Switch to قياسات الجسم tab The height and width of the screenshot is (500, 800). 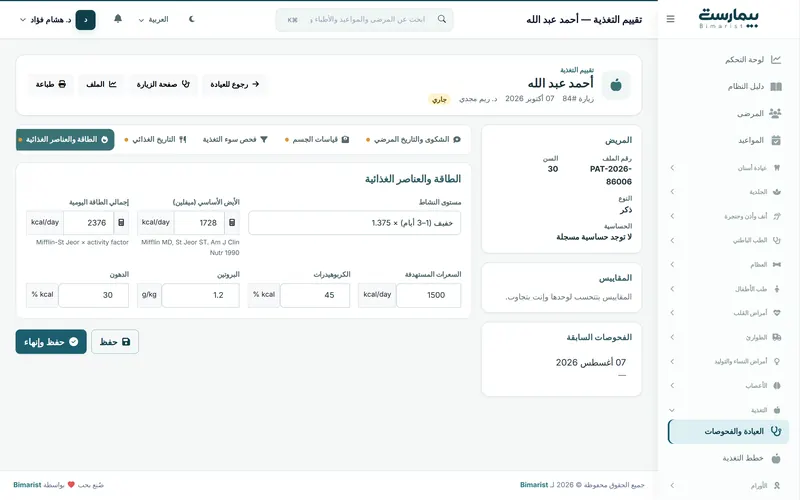[x=317, y=139]
